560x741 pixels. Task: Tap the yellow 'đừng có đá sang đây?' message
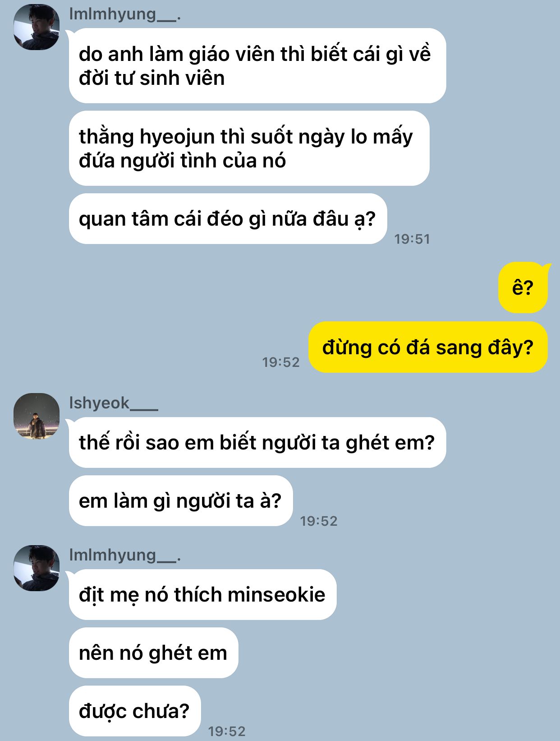428,347
